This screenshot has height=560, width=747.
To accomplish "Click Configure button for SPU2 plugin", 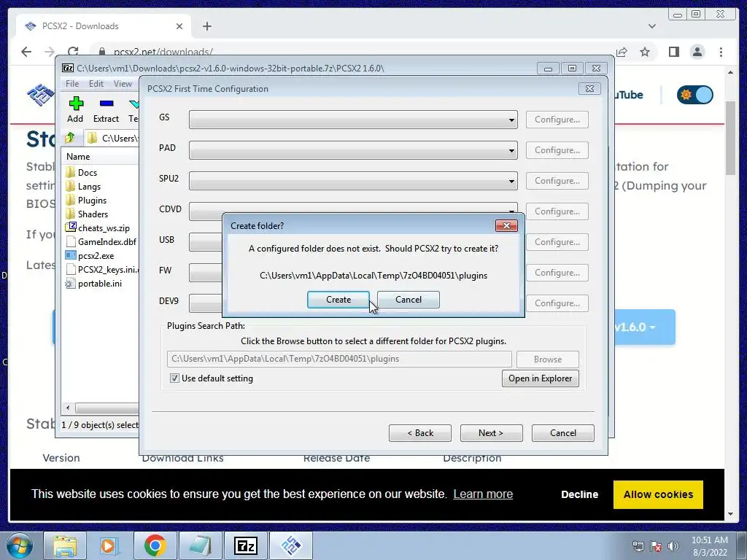I will point(557,181).
